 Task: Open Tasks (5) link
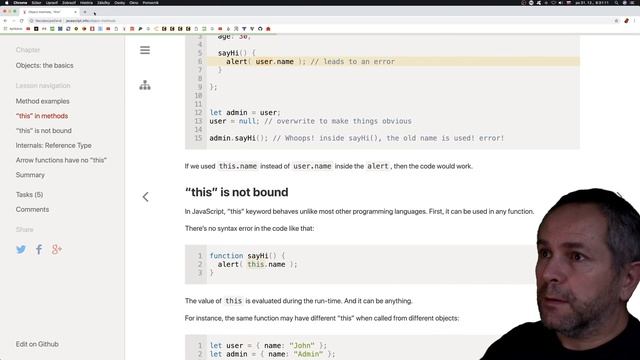point(29,195)
